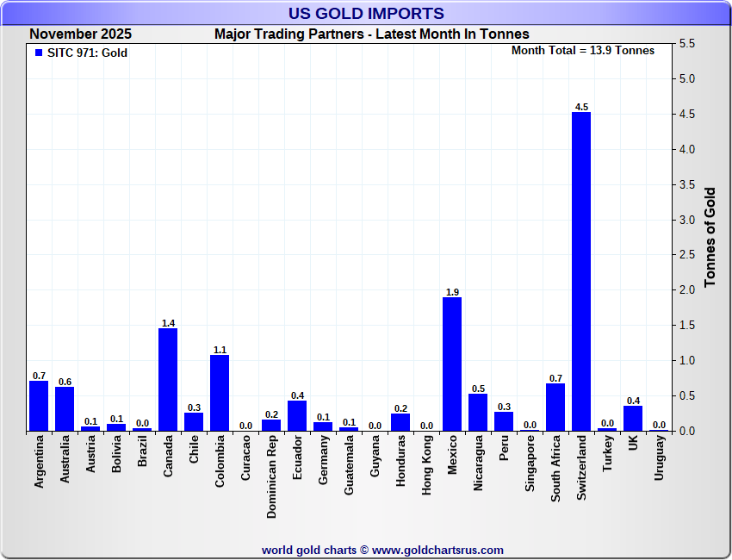The width and height of the screenshot is (732, 560).
Task: Click the 'US GOLD IMPORTS' chart title
Action: pos(366,14)
